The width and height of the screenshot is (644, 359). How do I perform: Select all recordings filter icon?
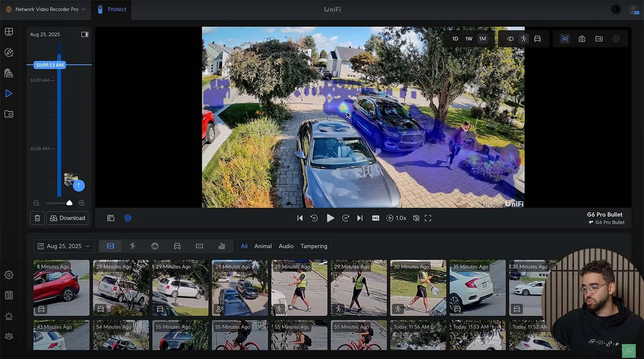pos(110,246)
